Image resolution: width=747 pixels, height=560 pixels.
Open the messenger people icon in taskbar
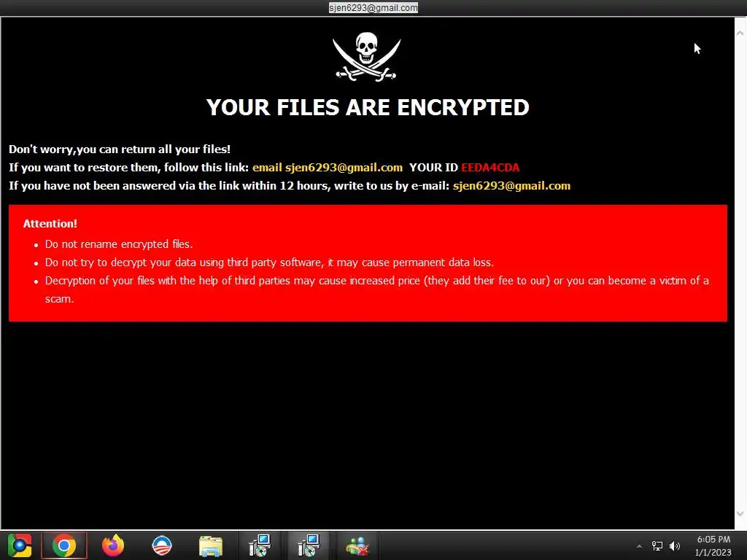[x=357, y=545]
